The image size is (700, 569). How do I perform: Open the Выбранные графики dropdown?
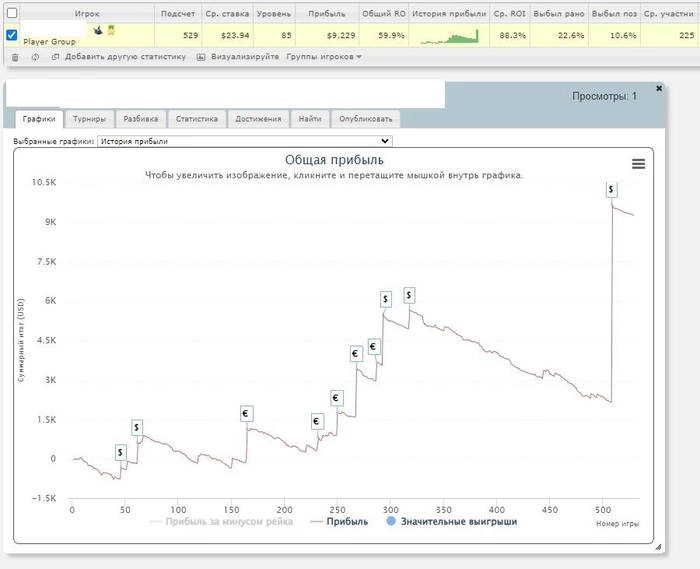[245, 141]
